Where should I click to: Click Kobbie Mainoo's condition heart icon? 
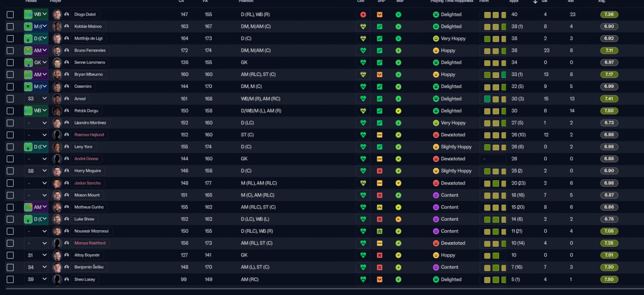point(363,27)
